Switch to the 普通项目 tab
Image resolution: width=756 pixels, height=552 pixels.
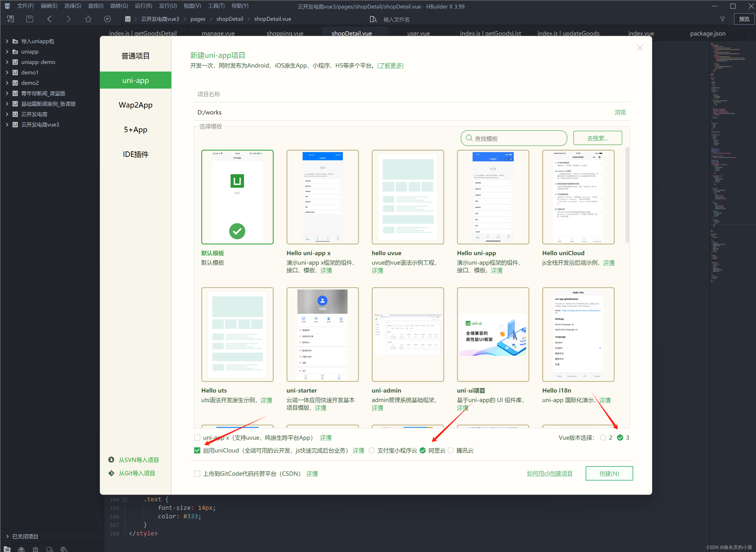pos(136,56)
